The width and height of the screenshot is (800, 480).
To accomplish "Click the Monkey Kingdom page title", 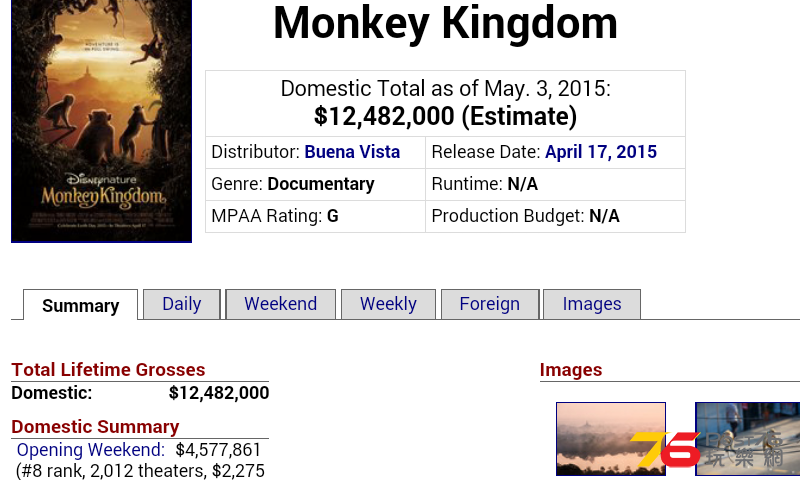I will click(x=445, y=23).
